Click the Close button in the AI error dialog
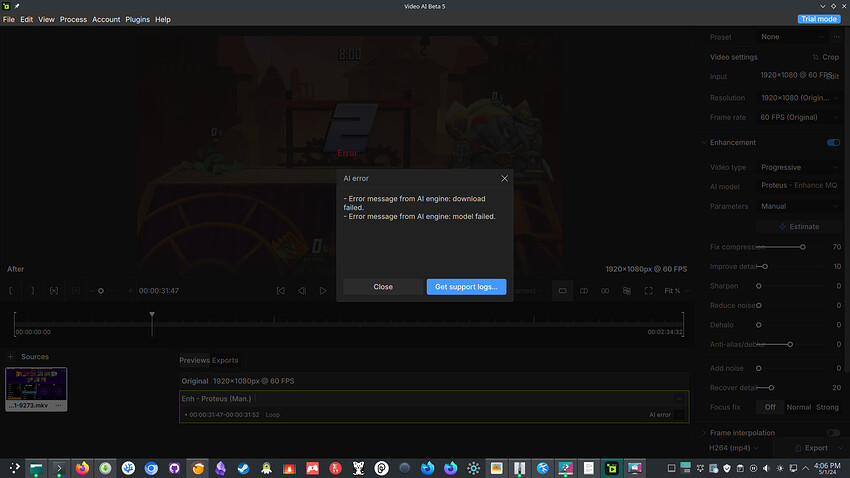 383,287
